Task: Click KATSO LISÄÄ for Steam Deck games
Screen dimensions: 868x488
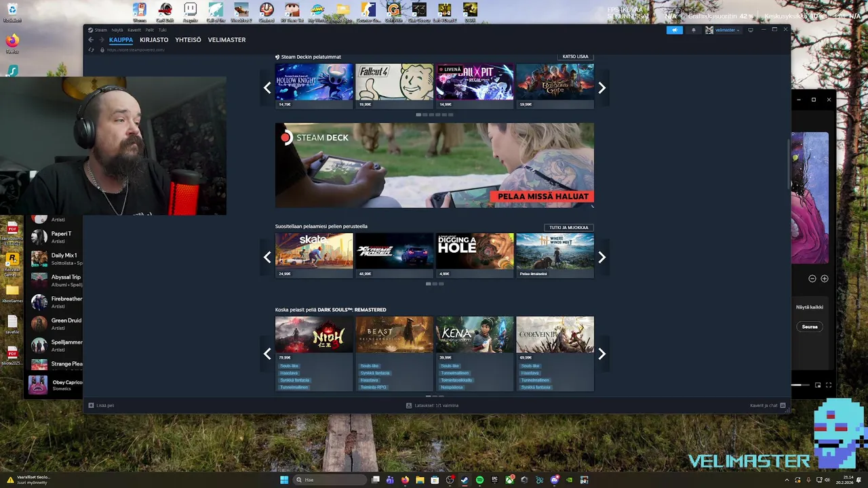Action: point(575,56)
